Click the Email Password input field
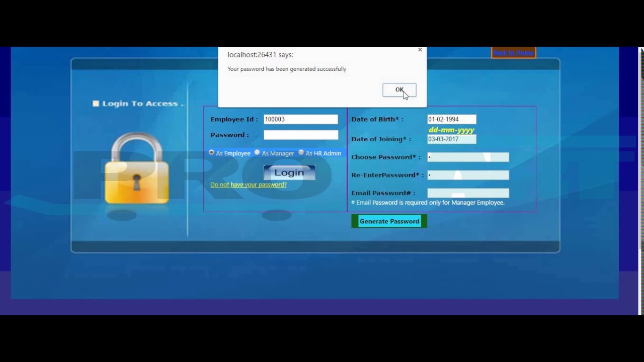Image resolution: width=644 pixels, height=362 pixels. 468,193
